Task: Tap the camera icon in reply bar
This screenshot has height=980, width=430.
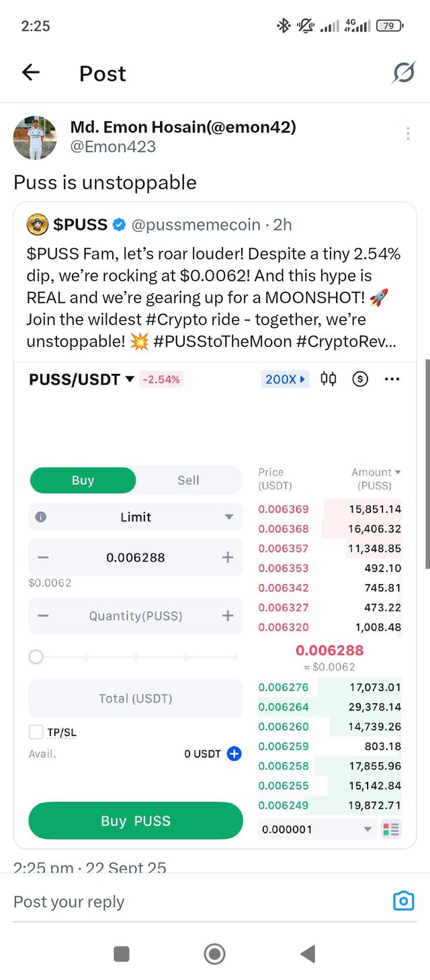Action: pos(403,901)
